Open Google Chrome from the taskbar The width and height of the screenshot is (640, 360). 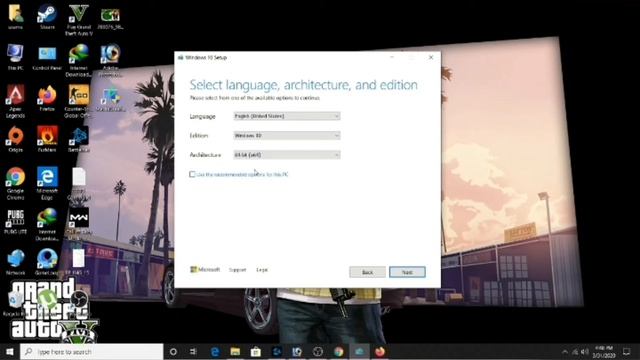coord(338,351)
